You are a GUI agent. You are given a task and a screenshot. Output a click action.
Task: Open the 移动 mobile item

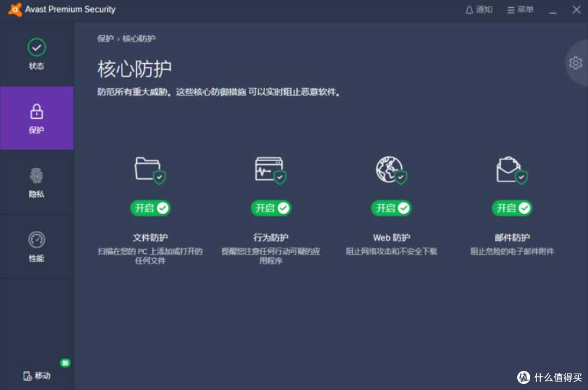[x=37, y=375]
